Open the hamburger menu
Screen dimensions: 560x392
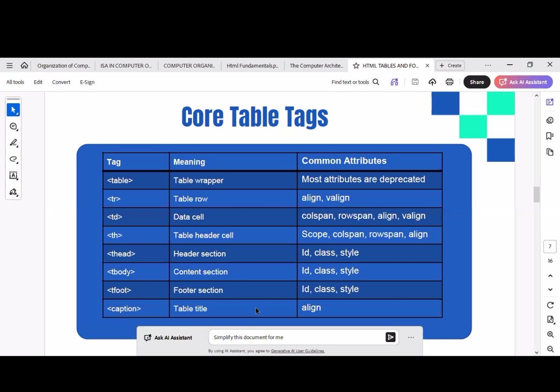coord(9,65)
